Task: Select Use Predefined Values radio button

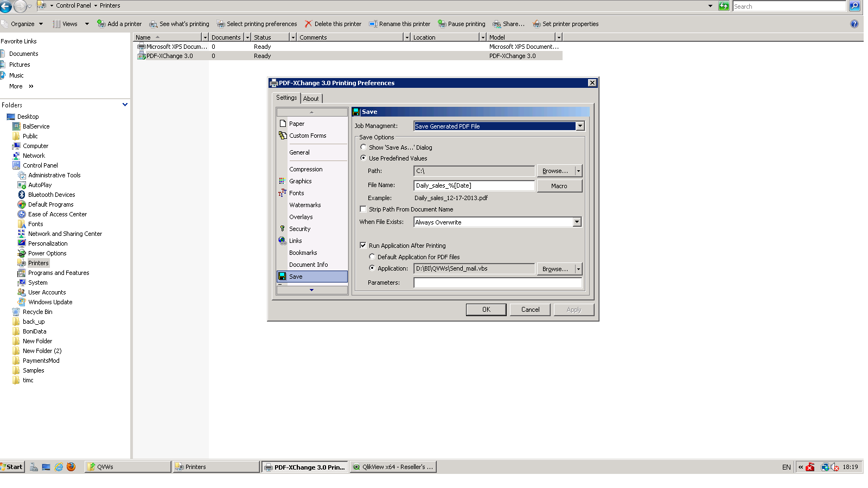Action: tap(363, 158)
